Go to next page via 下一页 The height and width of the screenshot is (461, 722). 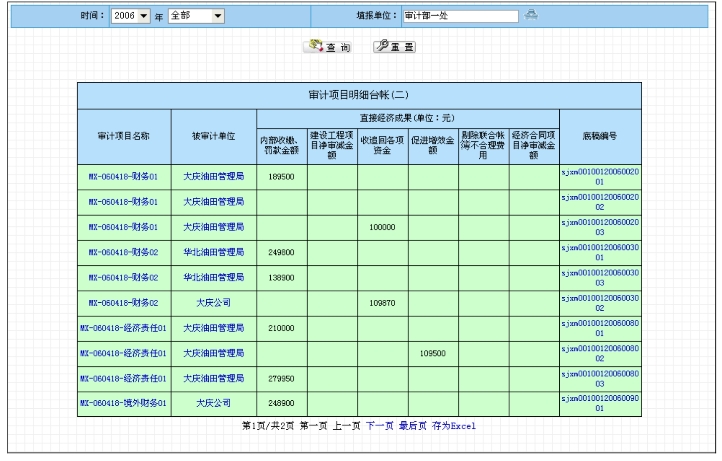(x=379, y=426)
